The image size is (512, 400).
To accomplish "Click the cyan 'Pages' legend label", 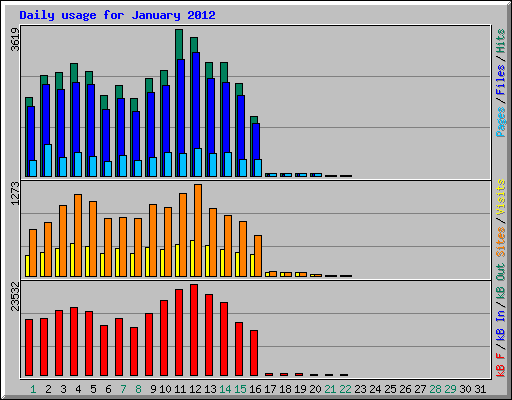I will coord(500,122).
